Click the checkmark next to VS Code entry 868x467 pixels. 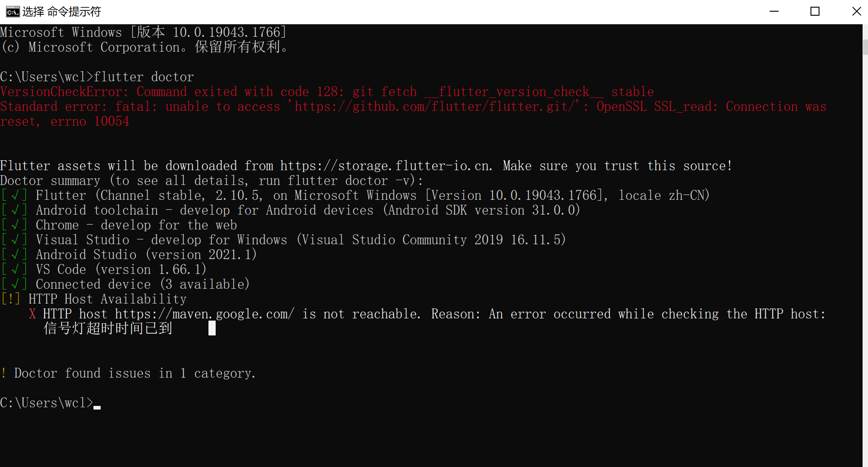tap(15, 269)
